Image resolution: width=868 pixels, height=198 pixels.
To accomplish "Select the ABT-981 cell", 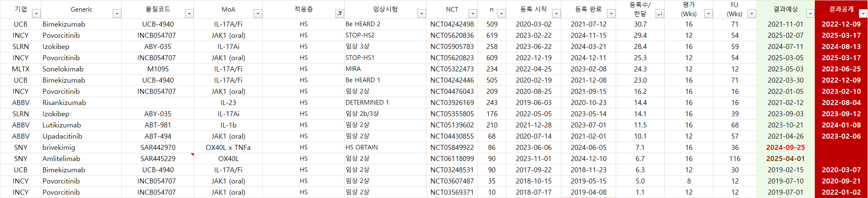I will (158, 125).
